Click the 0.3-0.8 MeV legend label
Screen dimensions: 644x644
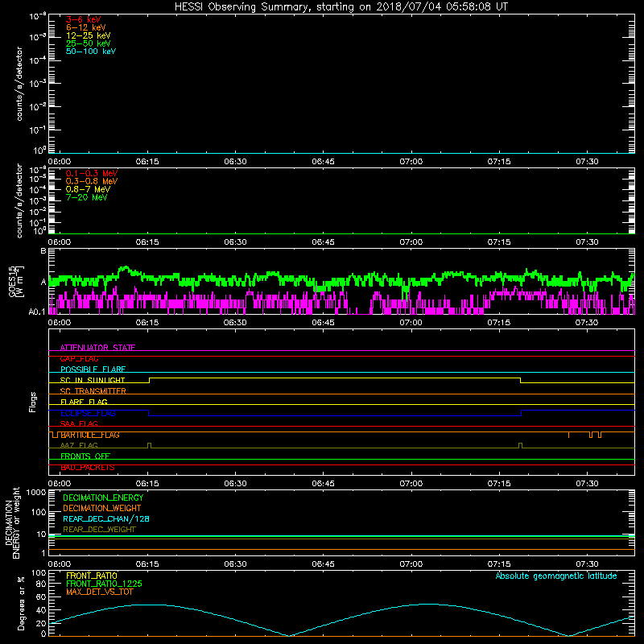coord(92,181)
